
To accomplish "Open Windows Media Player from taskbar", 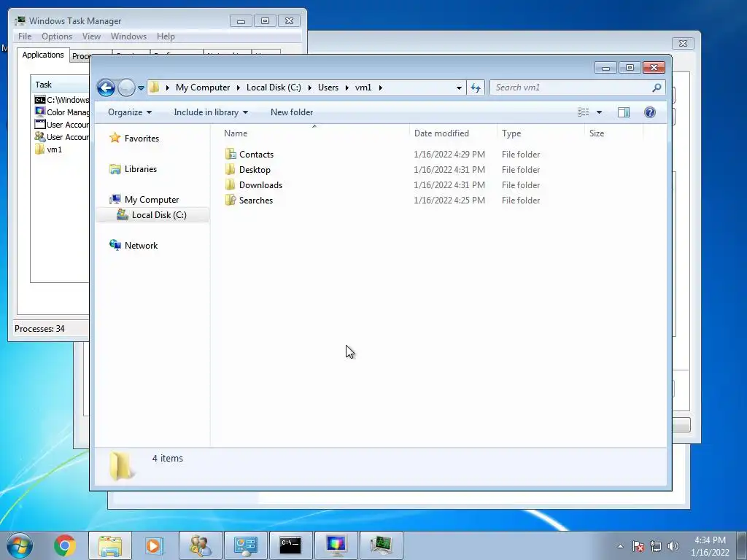I will pos(154,545).
